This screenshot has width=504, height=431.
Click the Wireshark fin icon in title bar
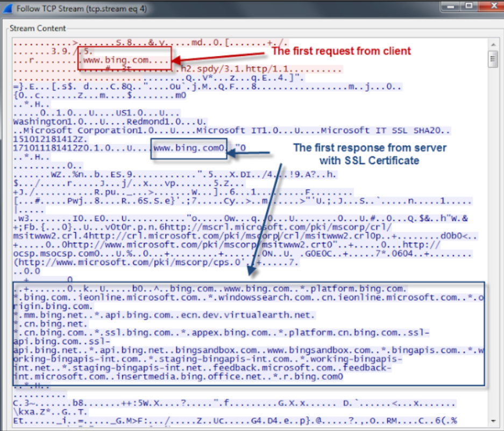[8, 9]
